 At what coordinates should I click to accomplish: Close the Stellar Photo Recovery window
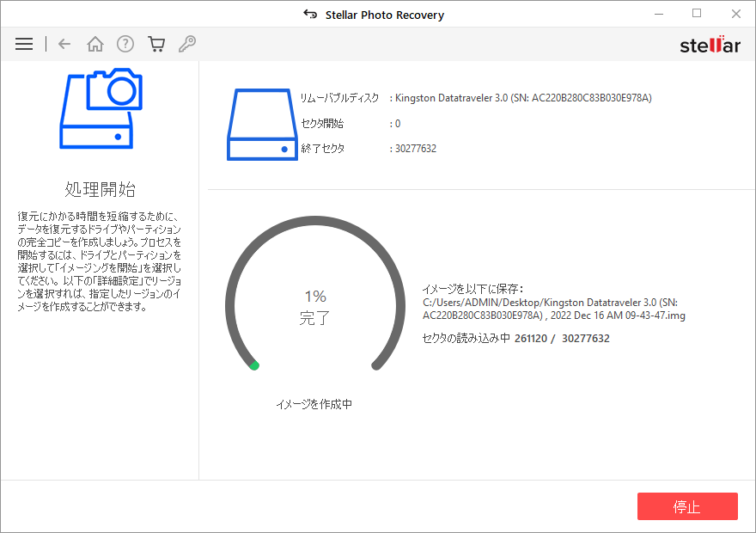click(735, 14)
